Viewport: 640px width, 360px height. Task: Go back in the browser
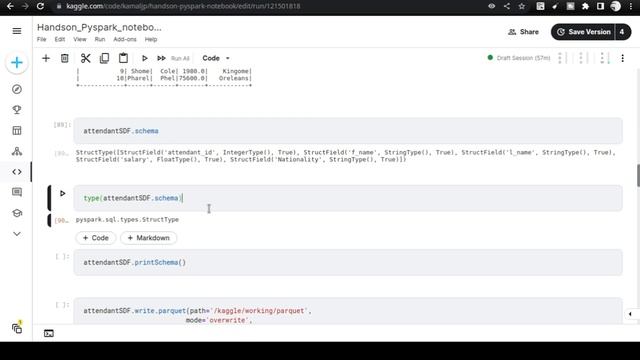tap(10, 6)
